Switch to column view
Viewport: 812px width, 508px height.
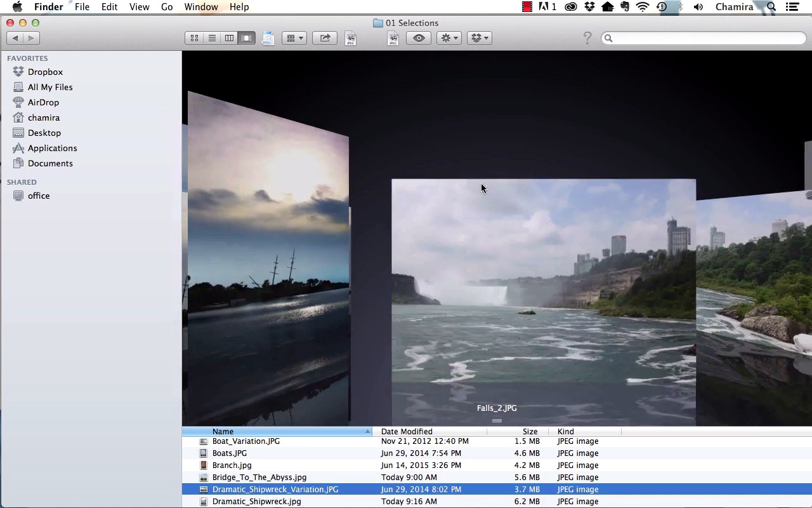click(229, 38)
